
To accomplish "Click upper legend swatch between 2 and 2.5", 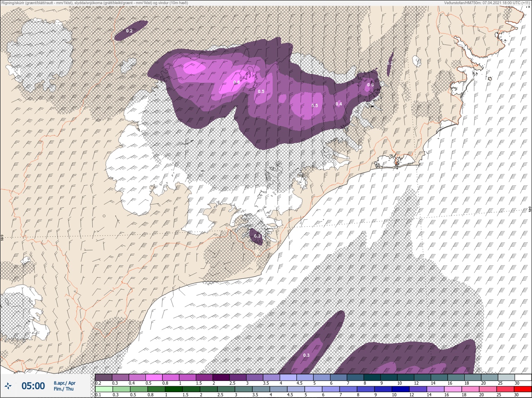I will (222, 377).
